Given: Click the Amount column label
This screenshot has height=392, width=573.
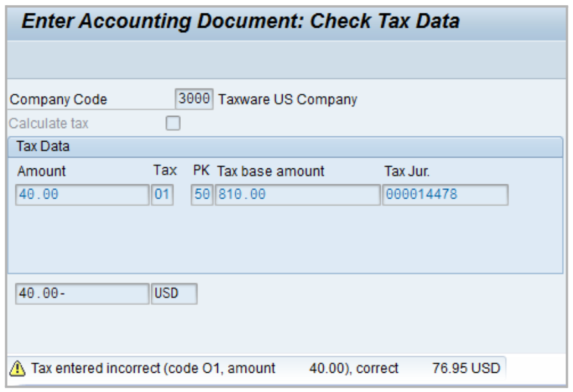Looking at the screenshot, I should tap(42, 172).
